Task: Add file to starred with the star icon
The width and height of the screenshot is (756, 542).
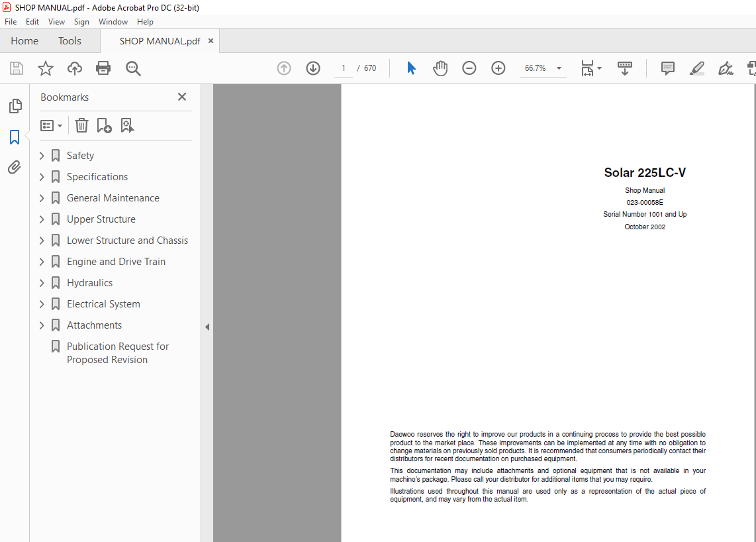Action: coord(45,68)
